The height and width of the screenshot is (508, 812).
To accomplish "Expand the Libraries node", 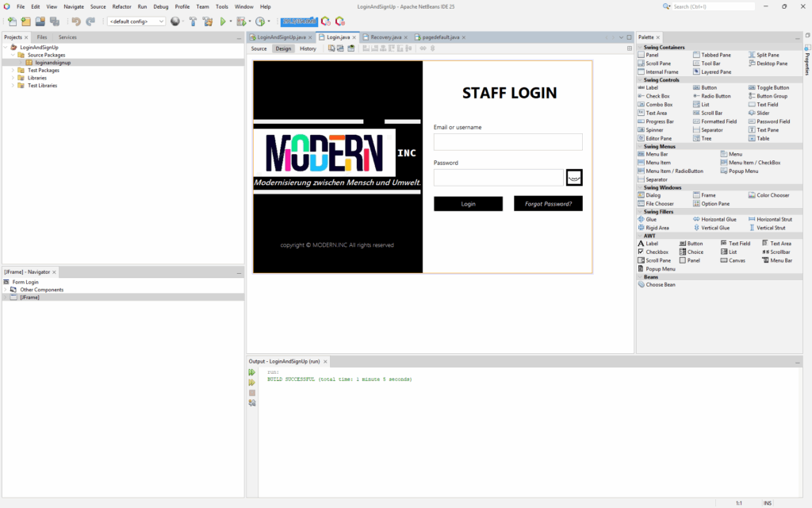I will (x=13, y=78).
